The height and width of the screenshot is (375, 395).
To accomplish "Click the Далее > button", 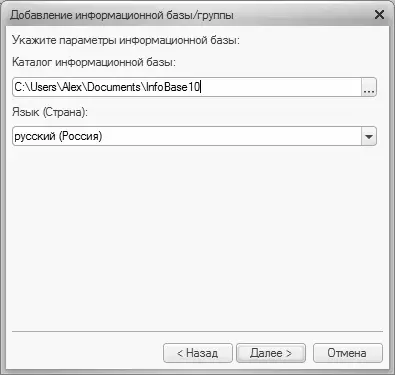I will (x=271, y=353).
